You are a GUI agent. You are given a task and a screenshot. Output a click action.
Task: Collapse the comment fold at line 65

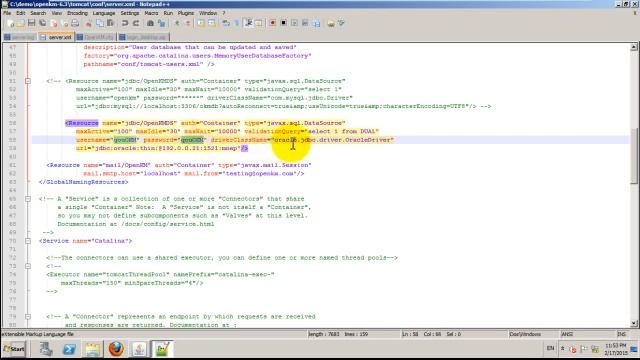(x=28, y=199)
